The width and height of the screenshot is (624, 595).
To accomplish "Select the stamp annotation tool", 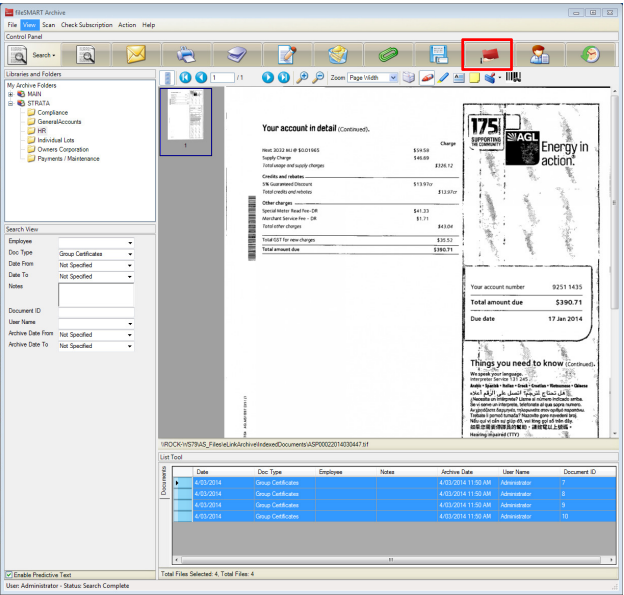I will (x=491, y=78).
